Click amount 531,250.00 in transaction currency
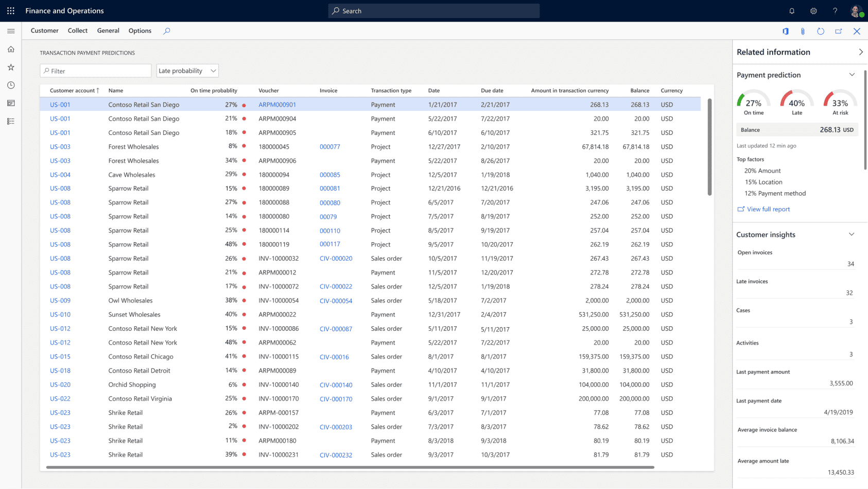 pos(594,315)
